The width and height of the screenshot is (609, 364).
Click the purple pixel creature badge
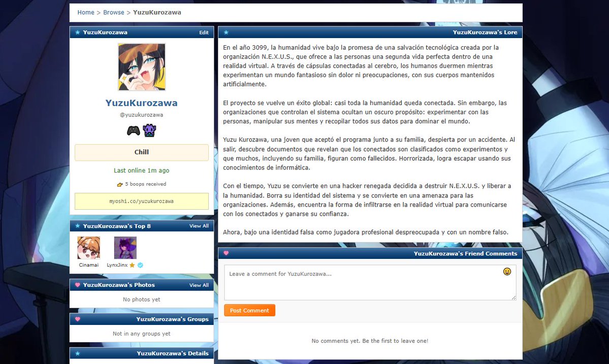point(149,130)
